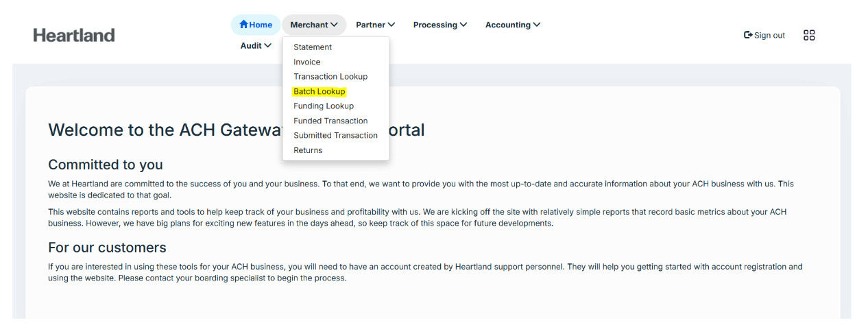Go to Funding Lookup
The width and height of the screenshot is (868, 336).
[x=324, y=106]
